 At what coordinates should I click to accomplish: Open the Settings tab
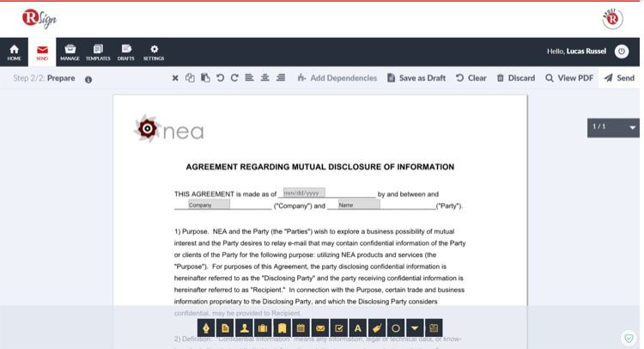[x=154, y=52]
